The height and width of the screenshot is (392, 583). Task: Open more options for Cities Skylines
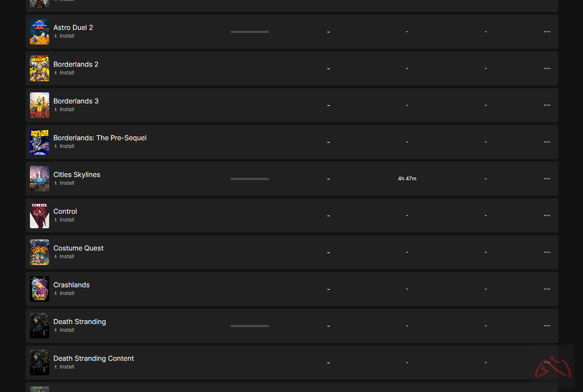[547, 179]
